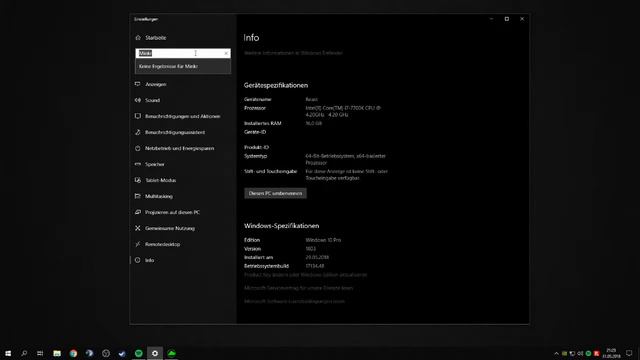Click the Windows 10 Pro edition value
Viewport: 640px width, 360px height.
(323, 240)
